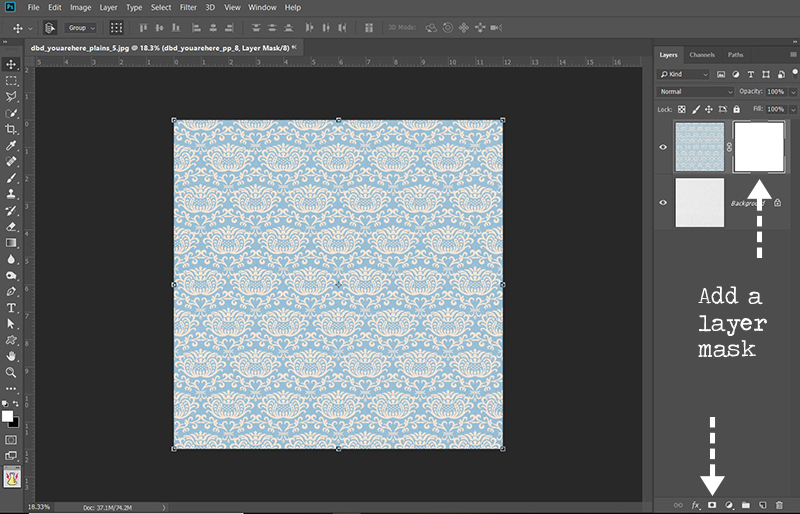800x514 pixels.
Task: Open the layer effects fx menu
Action: coord(696,505)
